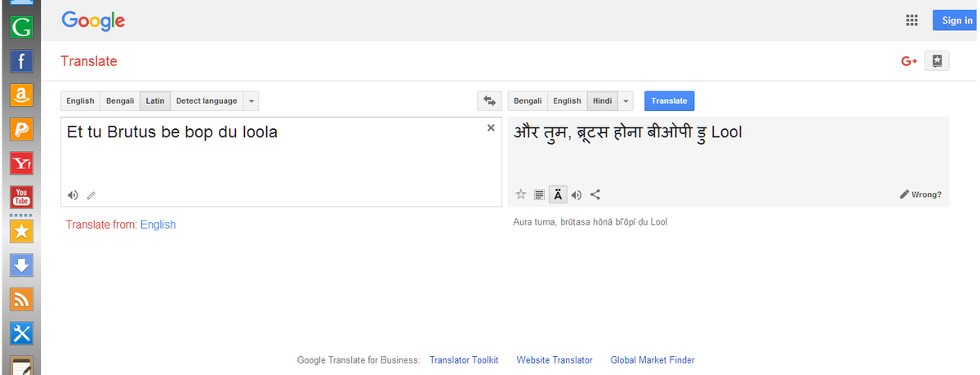Turn on handwriting input pencil
This screenshot has width=980, height=375.
point(91,195)
